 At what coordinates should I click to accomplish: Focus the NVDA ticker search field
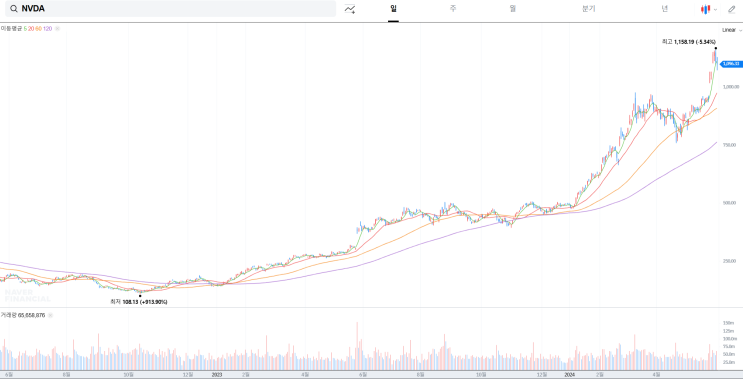coord(171,9)
